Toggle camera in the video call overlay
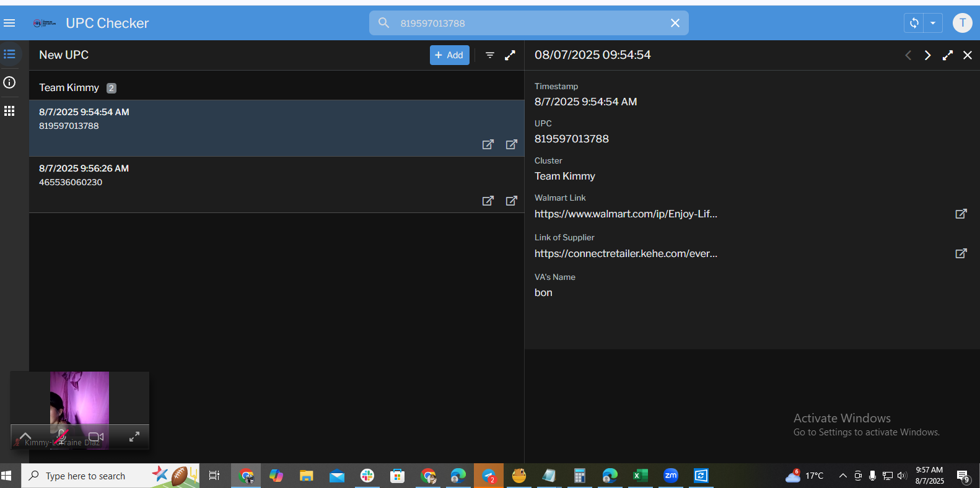The width and height of the screenshot is (980, 488). [96, 437]
